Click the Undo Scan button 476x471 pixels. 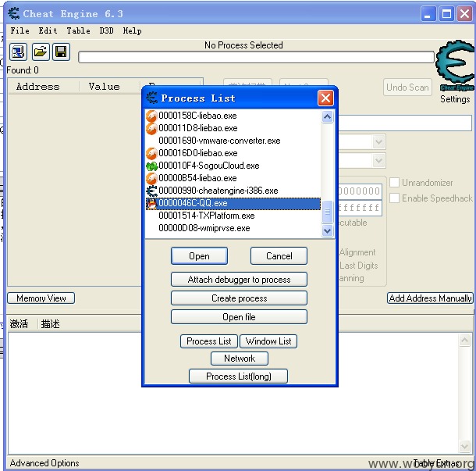coord(407,87)
